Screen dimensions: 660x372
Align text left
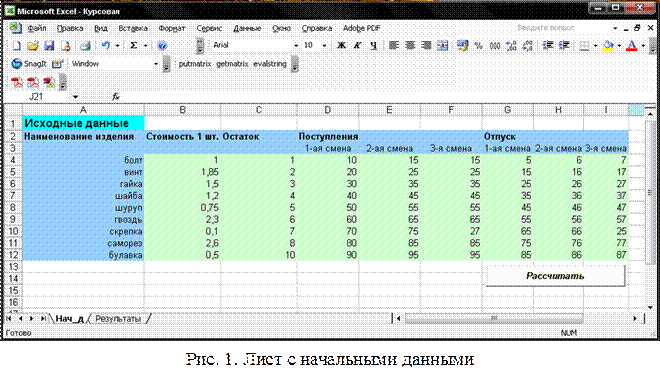coord(394,45)
